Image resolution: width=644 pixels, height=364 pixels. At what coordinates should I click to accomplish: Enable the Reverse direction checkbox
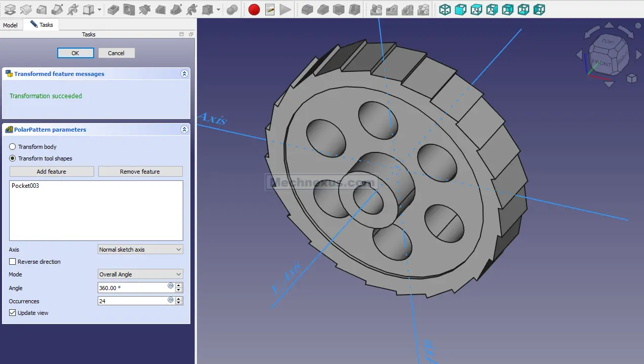click(13, 262)
